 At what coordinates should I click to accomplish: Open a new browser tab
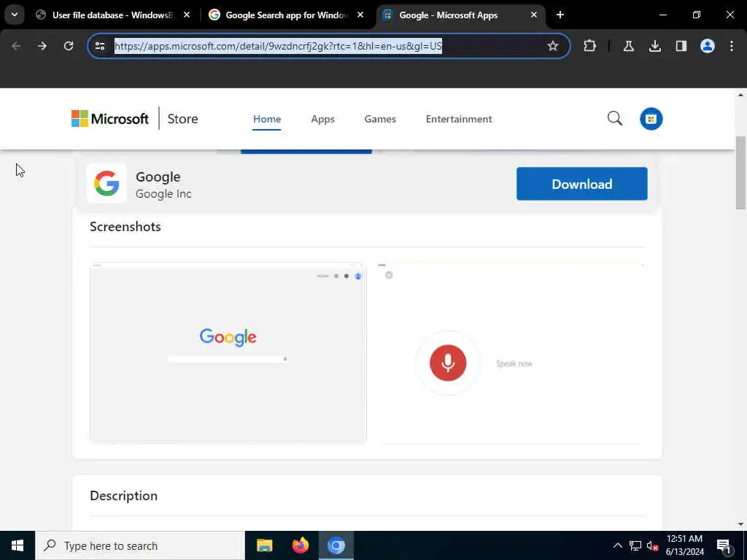click(x=560, y=15)
